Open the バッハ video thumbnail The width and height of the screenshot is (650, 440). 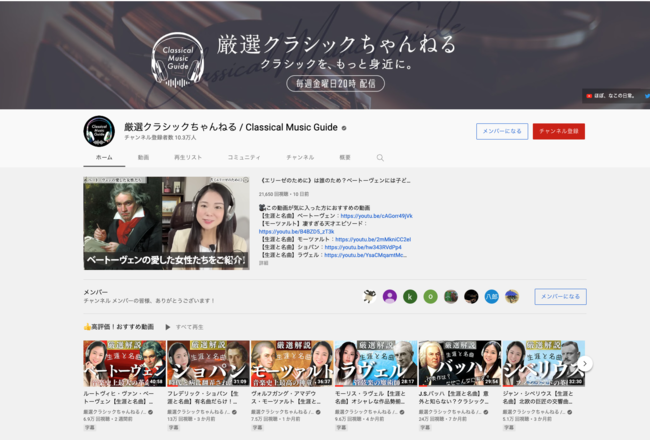[x=460, y=364]
